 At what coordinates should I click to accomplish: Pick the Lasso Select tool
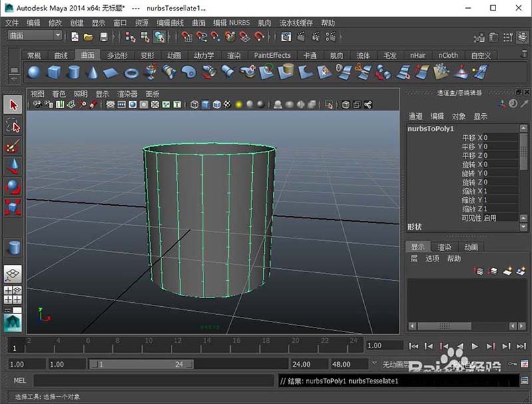[13, 125]
